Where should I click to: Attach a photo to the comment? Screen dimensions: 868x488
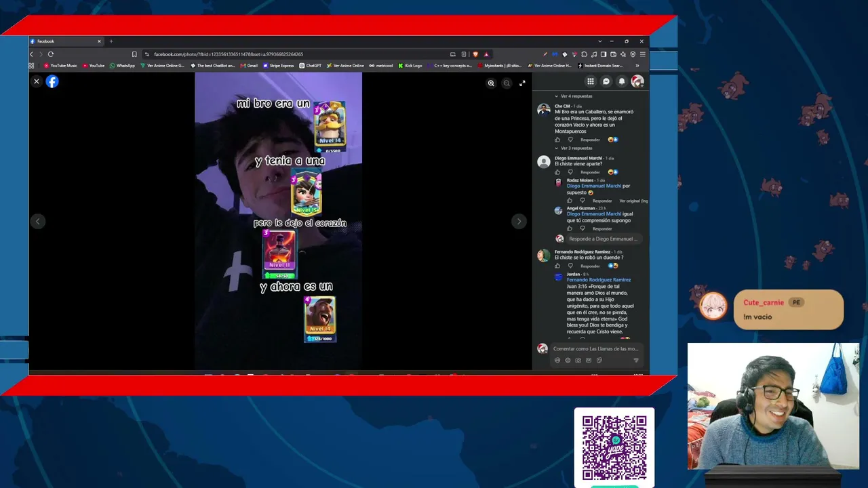tap(578, 360)
